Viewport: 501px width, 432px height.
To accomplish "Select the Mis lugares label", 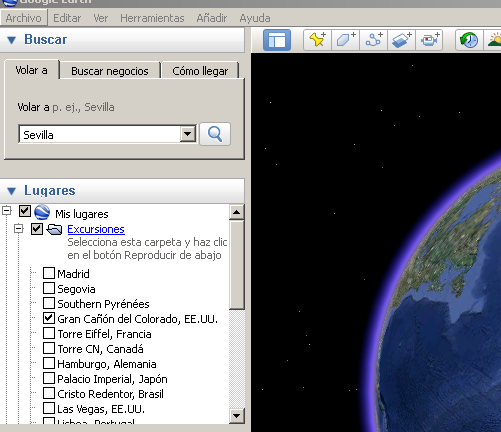I will (82, 214).
